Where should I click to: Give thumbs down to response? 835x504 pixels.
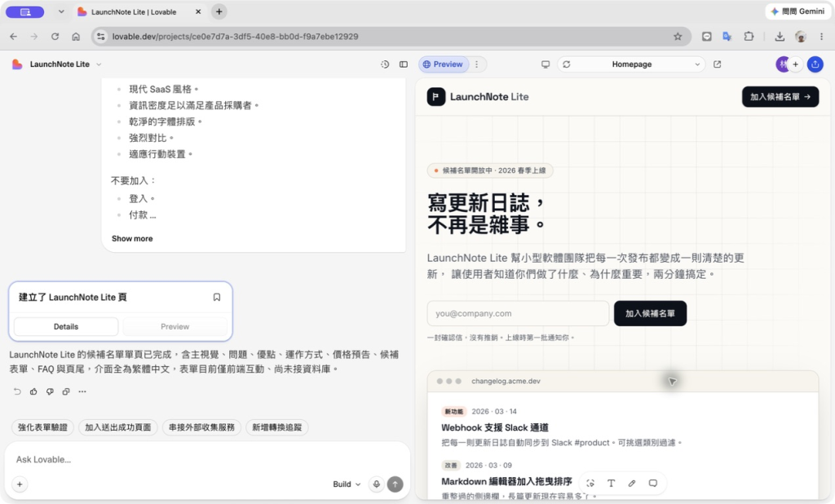point(50,391)
